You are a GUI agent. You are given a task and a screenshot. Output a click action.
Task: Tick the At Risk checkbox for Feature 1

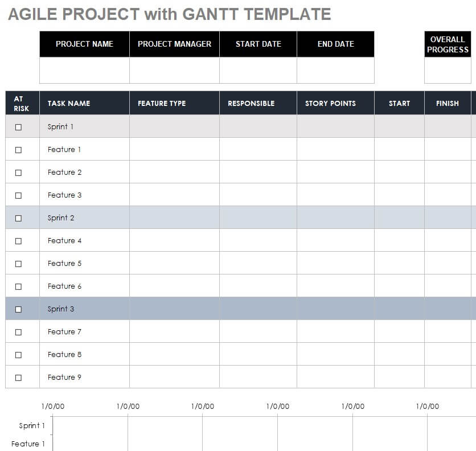coord(18,150)
